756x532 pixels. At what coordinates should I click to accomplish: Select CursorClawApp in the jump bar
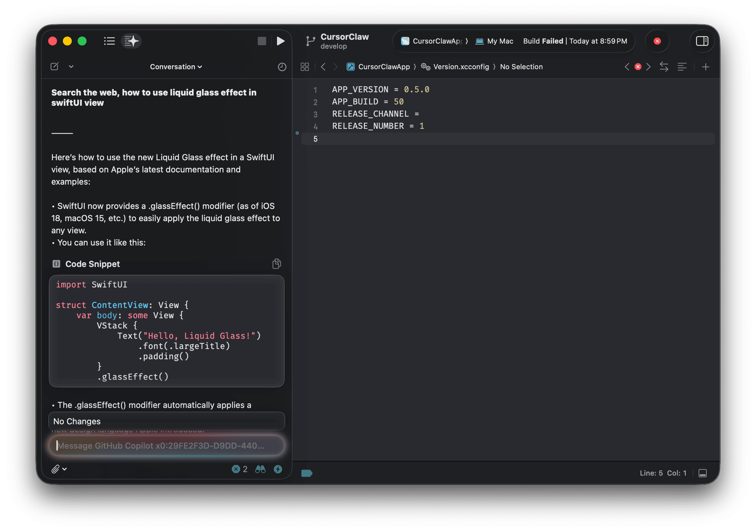(x=383, y=67)
